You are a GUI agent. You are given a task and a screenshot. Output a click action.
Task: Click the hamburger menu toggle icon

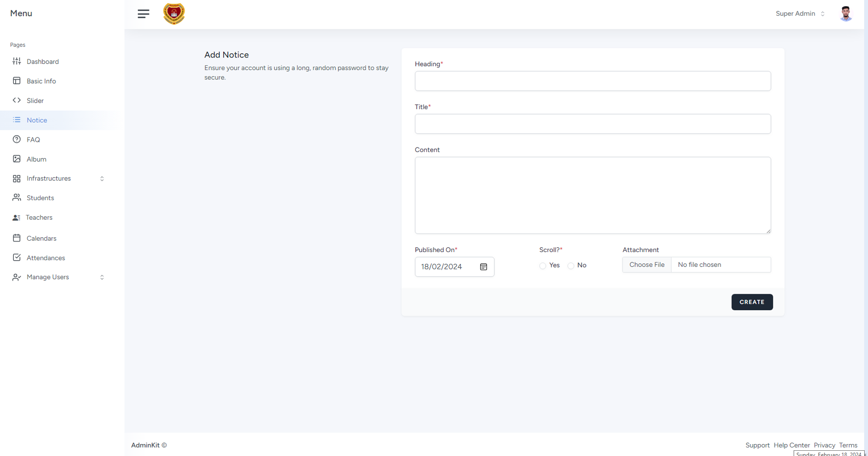pyautogui.click(x=143, y=14)
